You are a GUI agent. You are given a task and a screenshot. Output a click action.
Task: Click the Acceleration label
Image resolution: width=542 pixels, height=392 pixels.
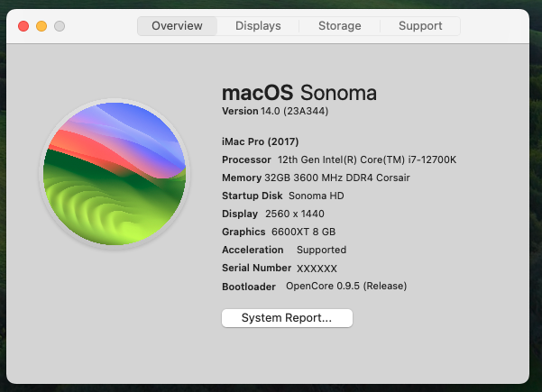pos(253,250)
